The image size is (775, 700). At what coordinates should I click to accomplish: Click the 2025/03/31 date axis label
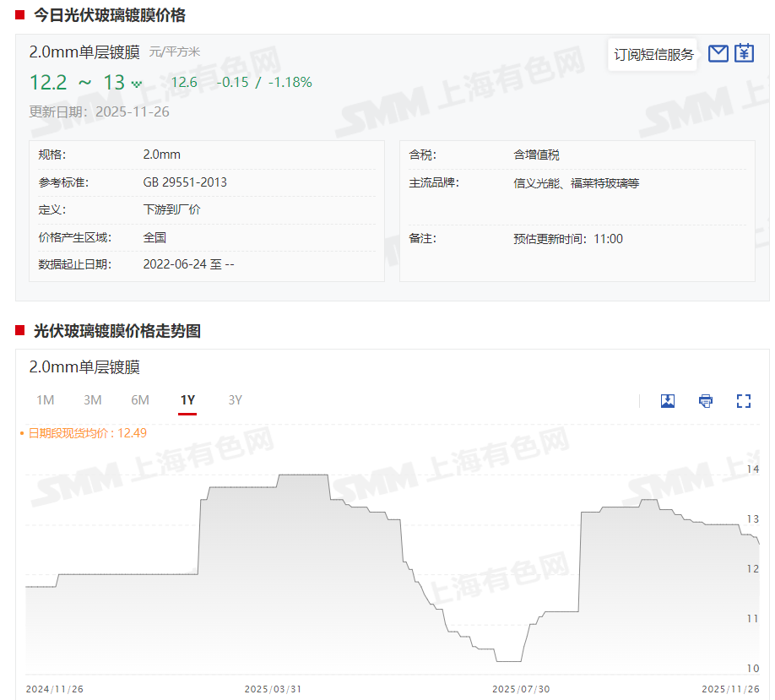pos(273,689)
